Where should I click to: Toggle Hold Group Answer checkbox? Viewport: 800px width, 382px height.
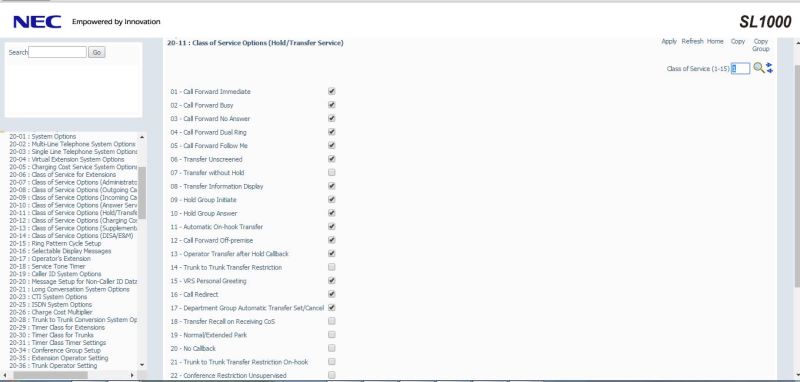332,213
